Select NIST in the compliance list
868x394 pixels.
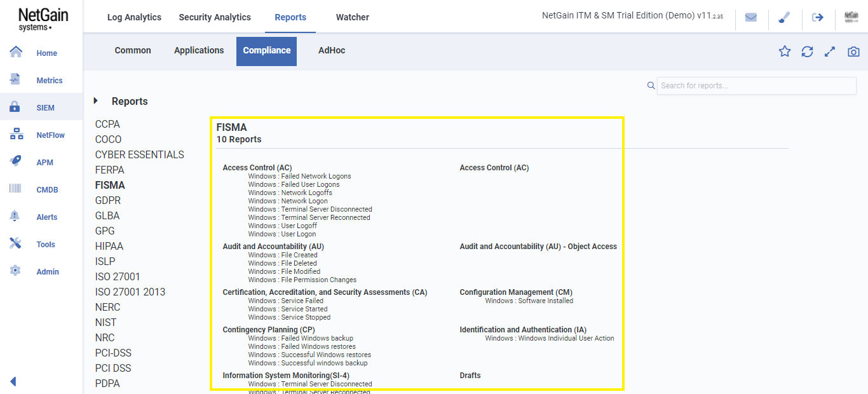click(106, 322)
